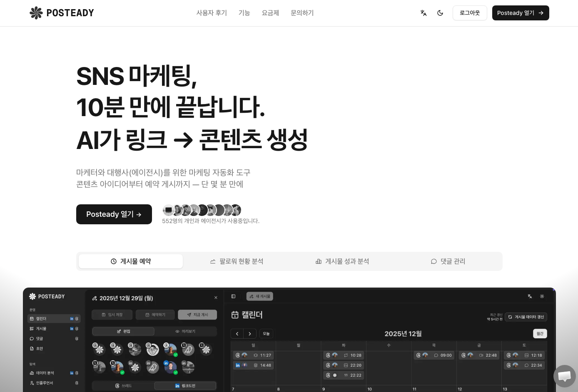The image size is (578, 392).
Task: Click the laptop avatar in the user avatar row
Action: click(x=168, y=210)
